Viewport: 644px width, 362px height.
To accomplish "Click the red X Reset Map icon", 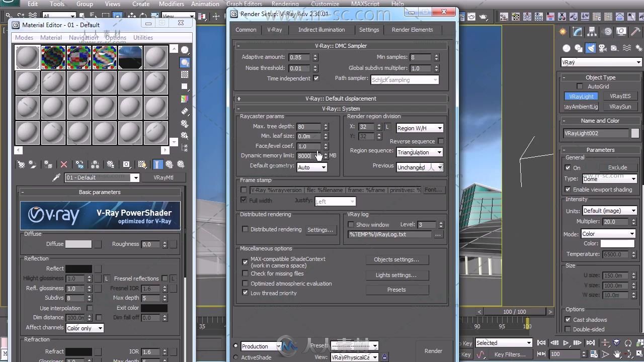I will [64, 164].
